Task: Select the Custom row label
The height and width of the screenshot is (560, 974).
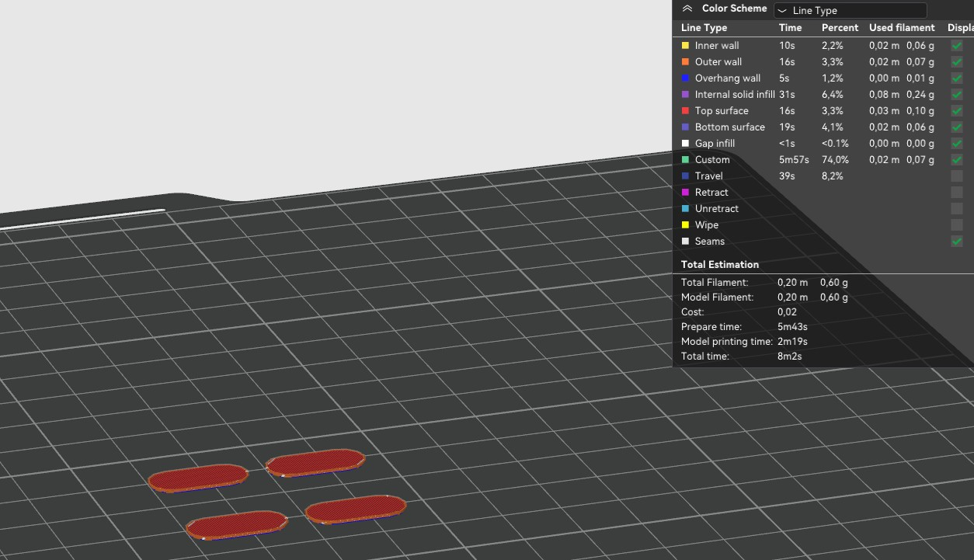Action: [712, 160]
